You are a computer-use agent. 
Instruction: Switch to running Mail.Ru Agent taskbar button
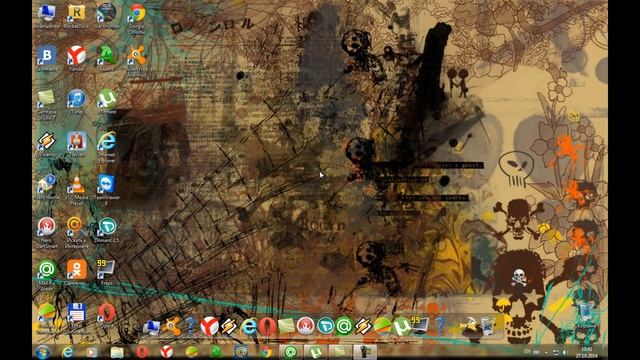pos(291,352)
